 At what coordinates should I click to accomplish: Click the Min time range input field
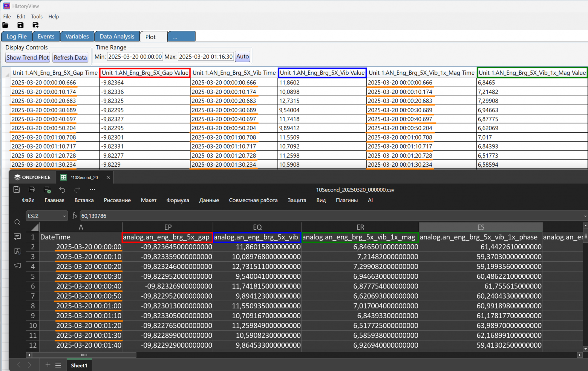click(135, 57)
